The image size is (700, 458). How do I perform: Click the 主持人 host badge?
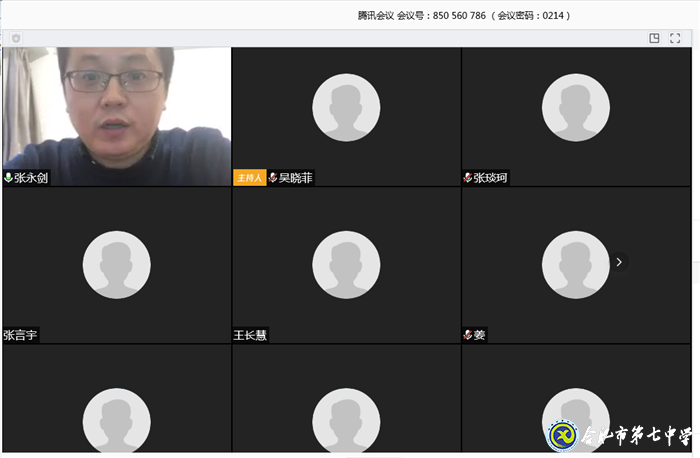coord(249,178)
